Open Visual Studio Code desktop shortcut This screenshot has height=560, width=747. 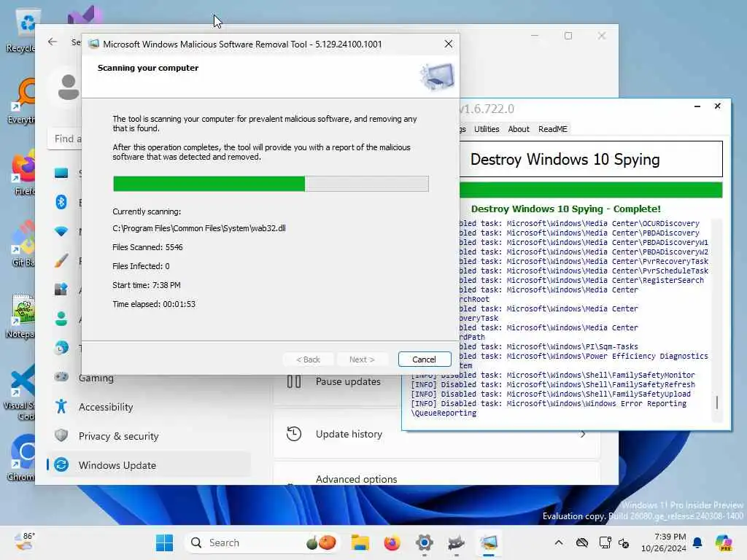(x=20, y=392)
